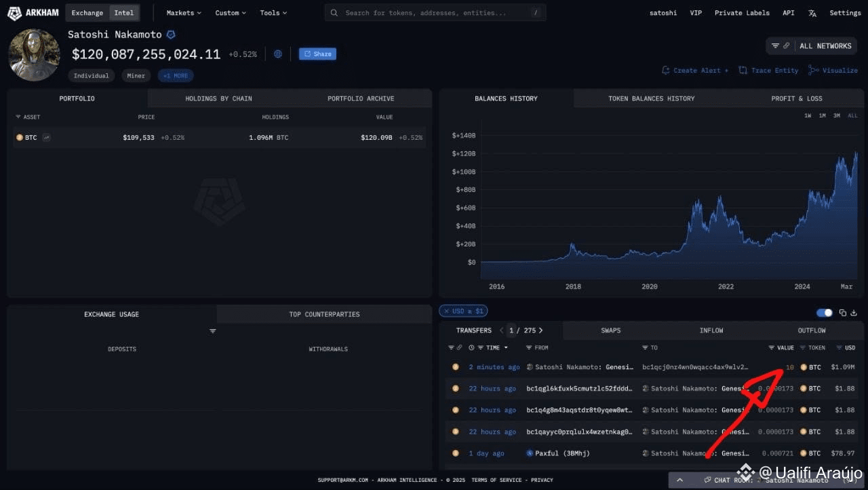Click the Visualize graph icon
The image size is (868, 490).
tap(814, 71)
